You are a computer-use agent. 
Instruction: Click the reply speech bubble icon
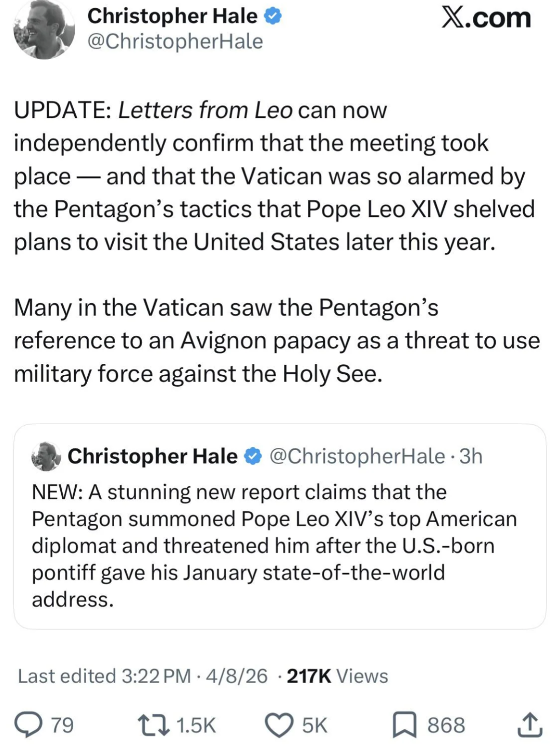coord(29,725)
